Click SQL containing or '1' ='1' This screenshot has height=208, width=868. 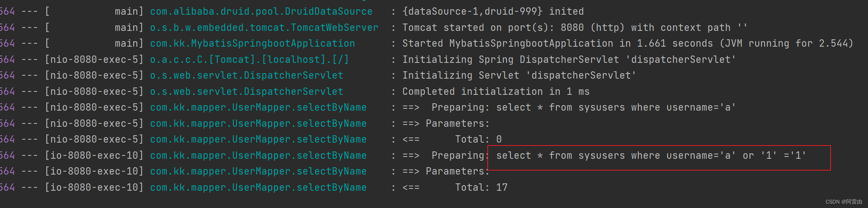651,155
